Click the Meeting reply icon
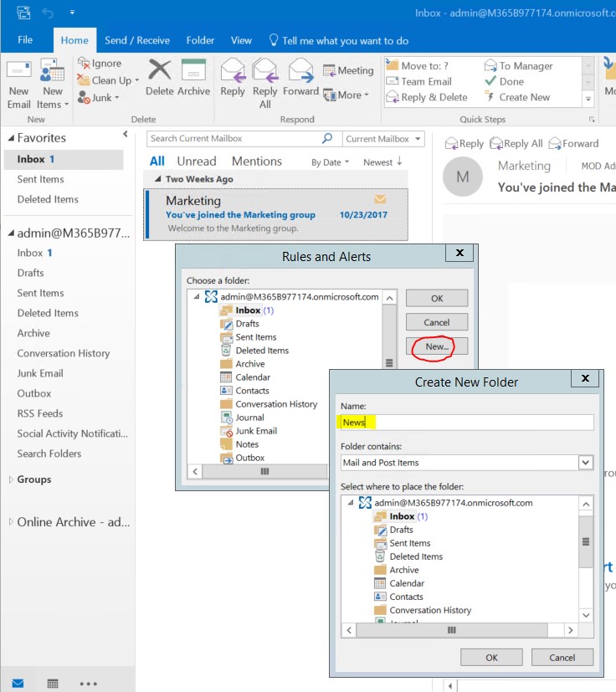The width and height of the screenshot is (616, 692). [329, 70]
